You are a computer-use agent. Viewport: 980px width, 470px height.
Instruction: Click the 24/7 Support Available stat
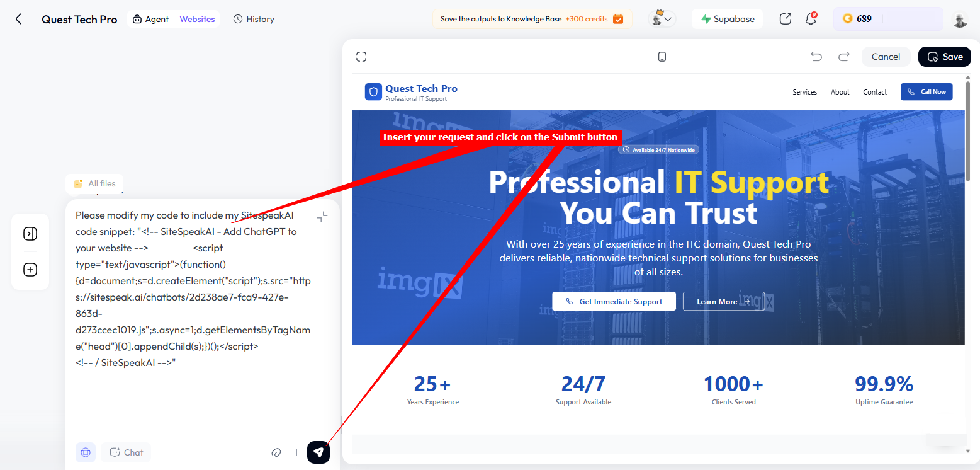point(583,390)
